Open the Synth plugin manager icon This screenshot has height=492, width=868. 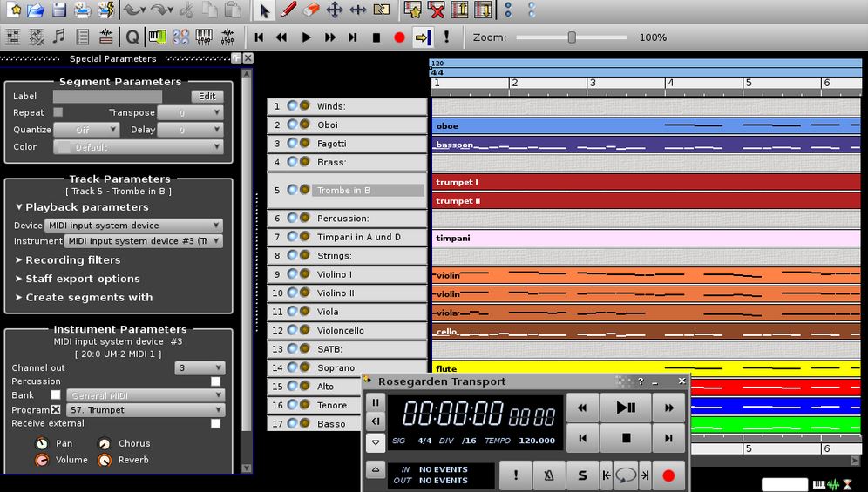point(180,37)
